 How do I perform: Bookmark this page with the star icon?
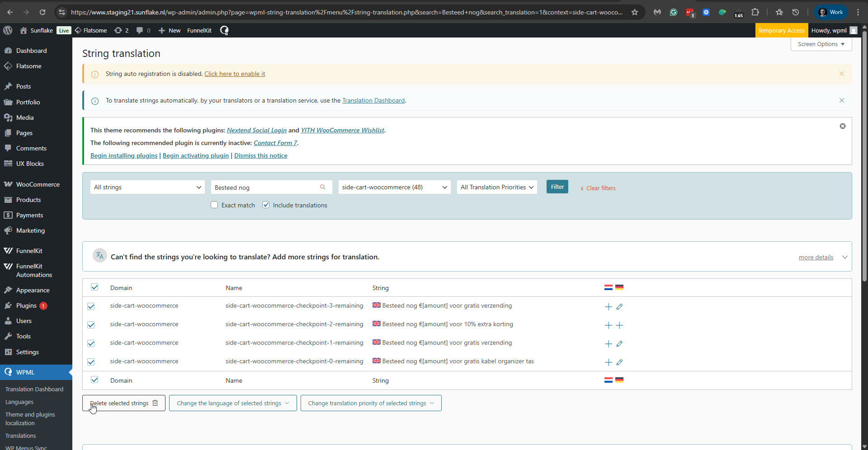coord(635,12)
